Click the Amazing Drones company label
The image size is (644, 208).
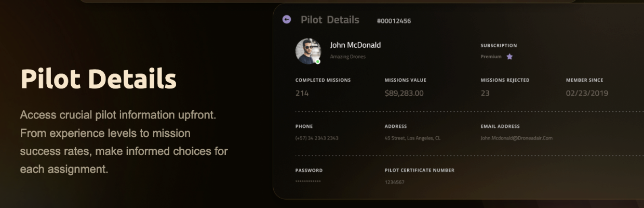coord(347,57)
